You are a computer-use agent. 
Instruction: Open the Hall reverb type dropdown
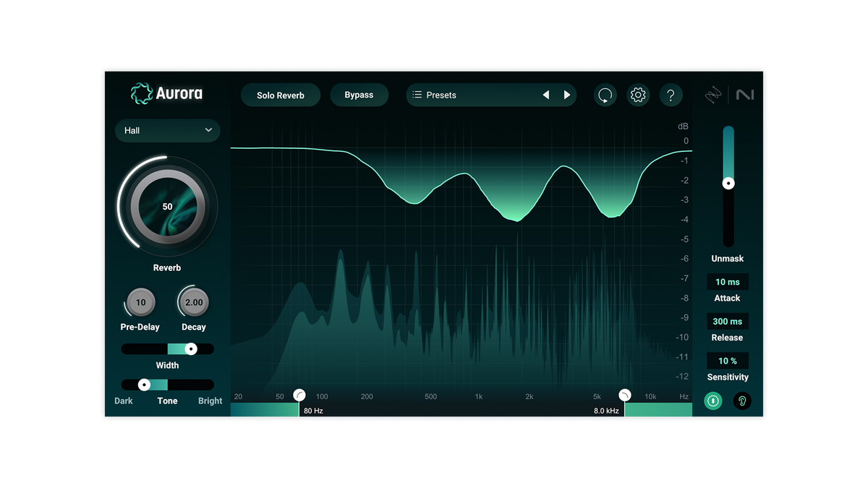click(x=168, y=130)
